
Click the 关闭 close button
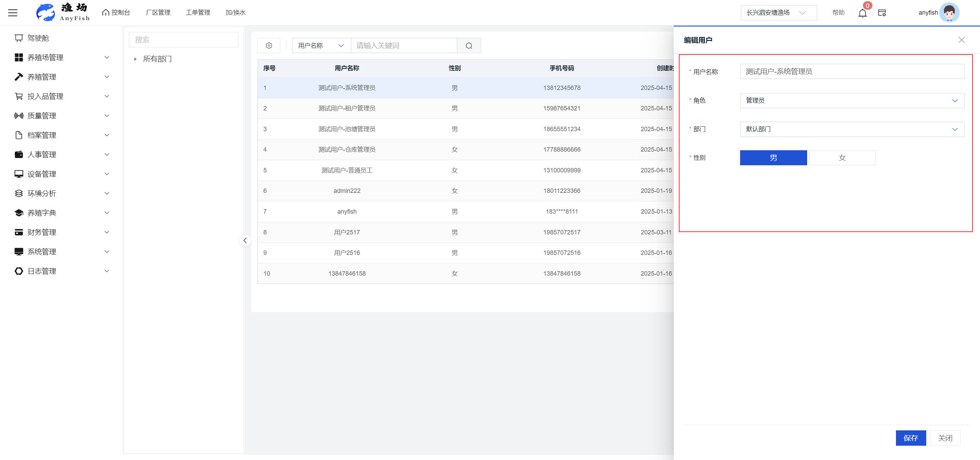pyautogui.click(x=945, y=438)
